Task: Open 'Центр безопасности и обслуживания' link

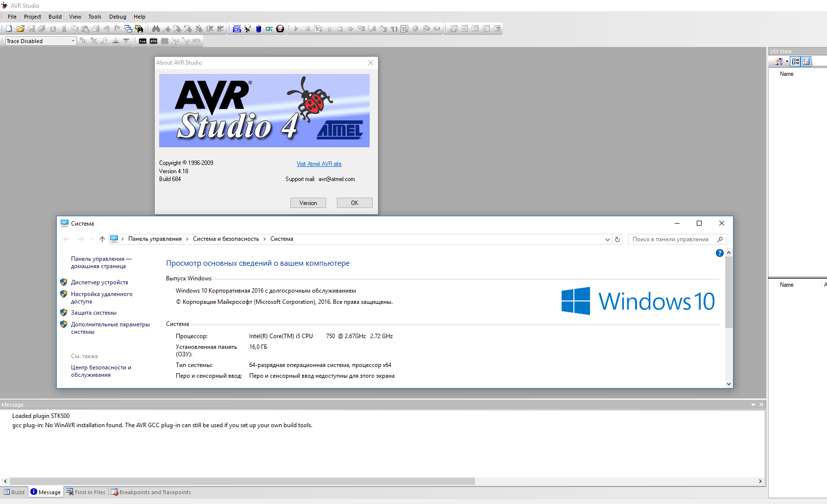Action: click(101, 371)
